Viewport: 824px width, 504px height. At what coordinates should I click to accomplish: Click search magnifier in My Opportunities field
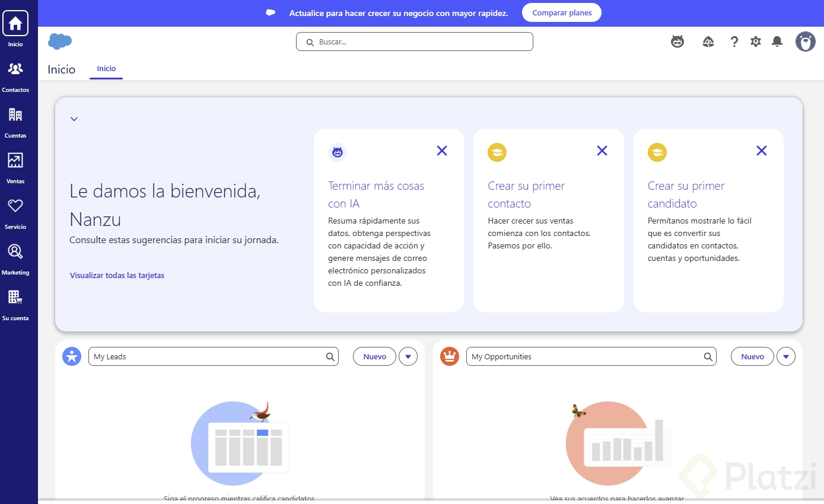pyautogui.click(x=708, y=357)
